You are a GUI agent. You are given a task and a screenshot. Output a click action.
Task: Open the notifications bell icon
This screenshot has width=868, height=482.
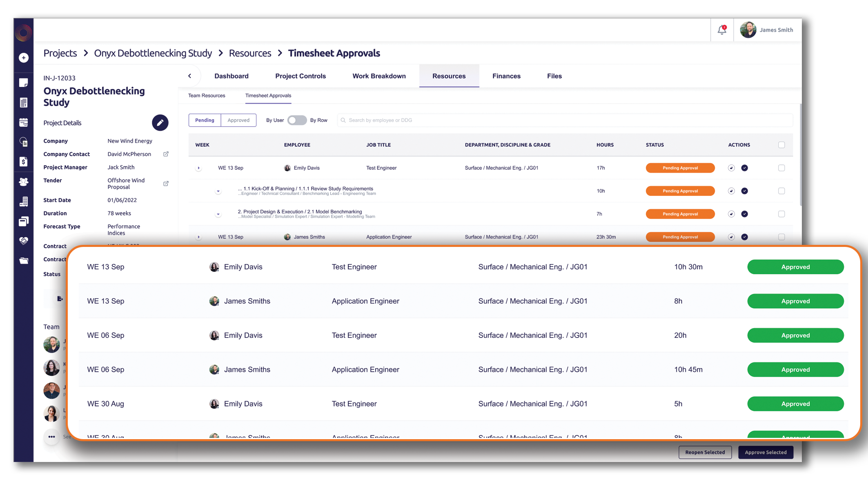coord(722,29)
